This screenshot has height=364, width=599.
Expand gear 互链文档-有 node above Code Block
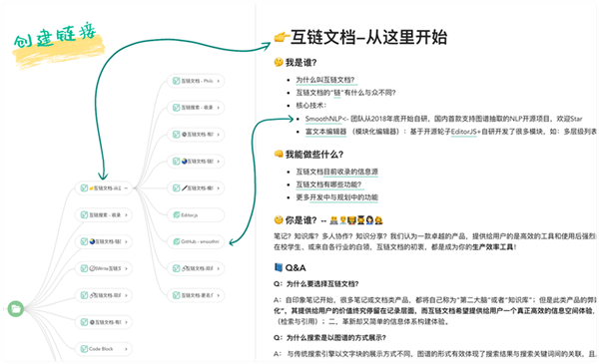tap(126, 322)
